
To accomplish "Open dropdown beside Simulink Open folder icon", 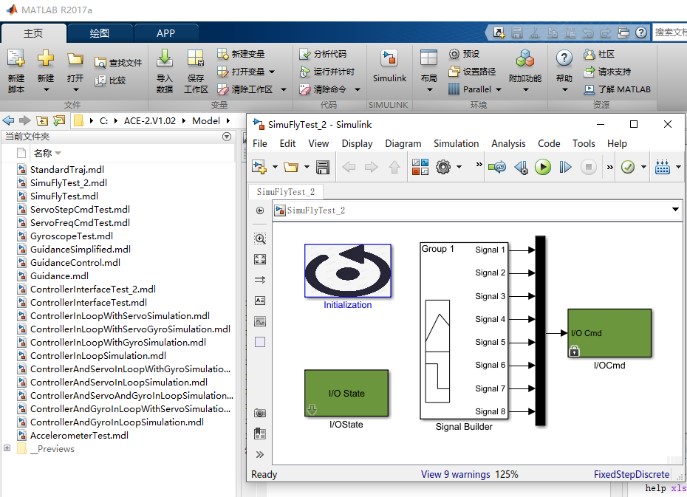I will pyautogui.click(x=306, y=167).
